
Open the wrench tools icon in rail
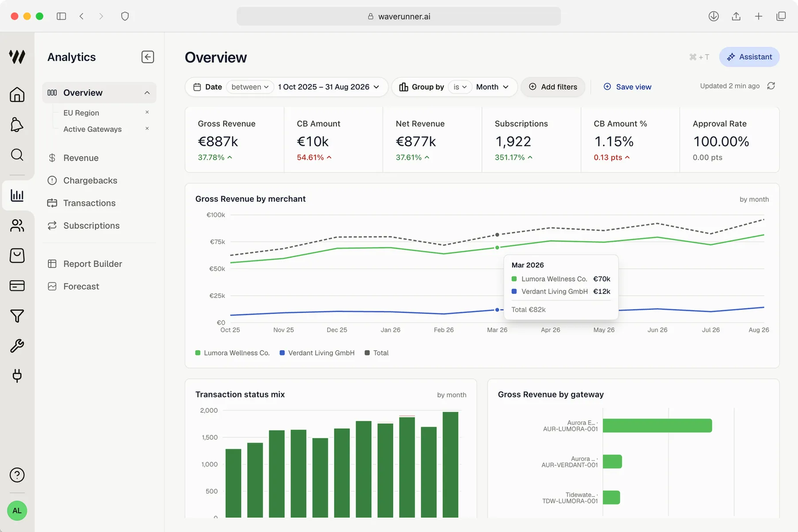click(17, 346)
